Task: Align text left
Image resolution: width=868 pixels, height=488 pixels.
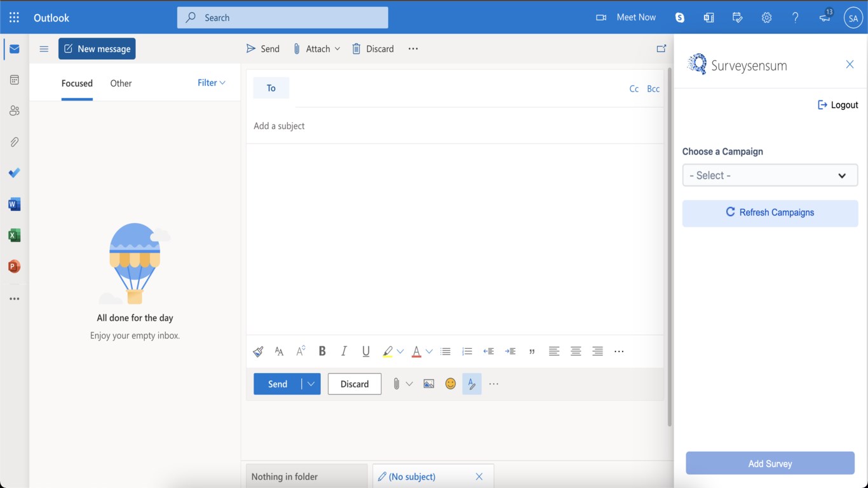Action: (554, 351)
